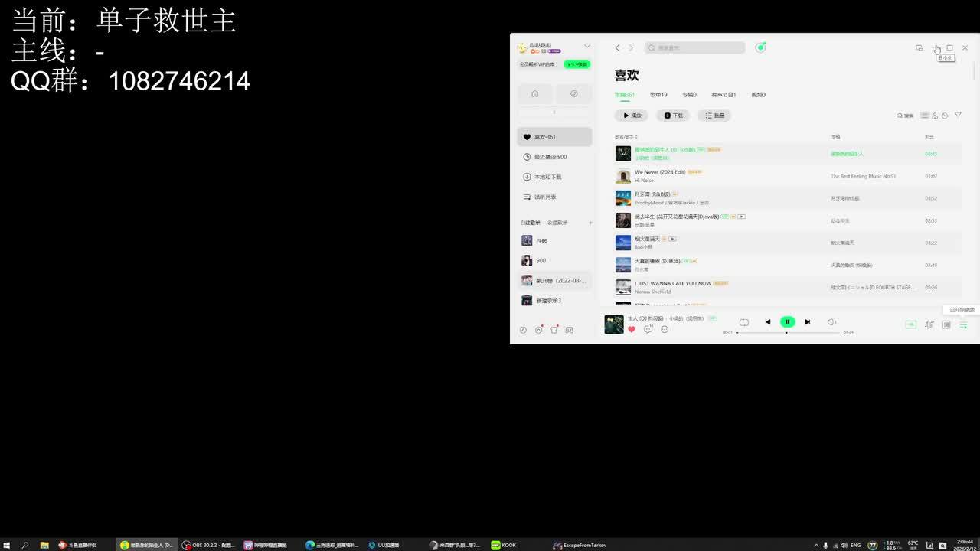The height and width of the screenshot is (551, 980).
Task: Open the sound effects equalizer icon
Action: click(929, 325)
